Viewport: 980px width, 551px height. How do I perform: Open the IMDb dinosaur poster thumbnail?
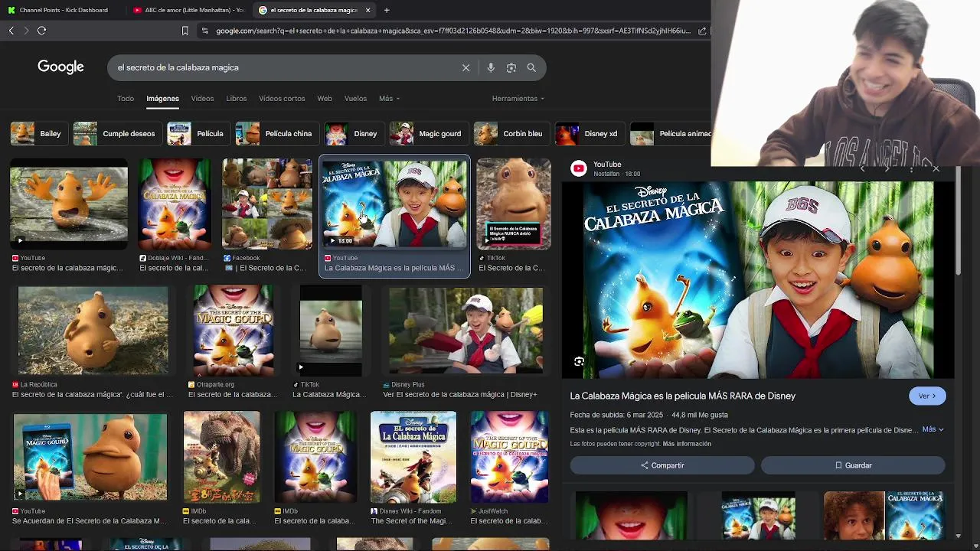(221, 457)
